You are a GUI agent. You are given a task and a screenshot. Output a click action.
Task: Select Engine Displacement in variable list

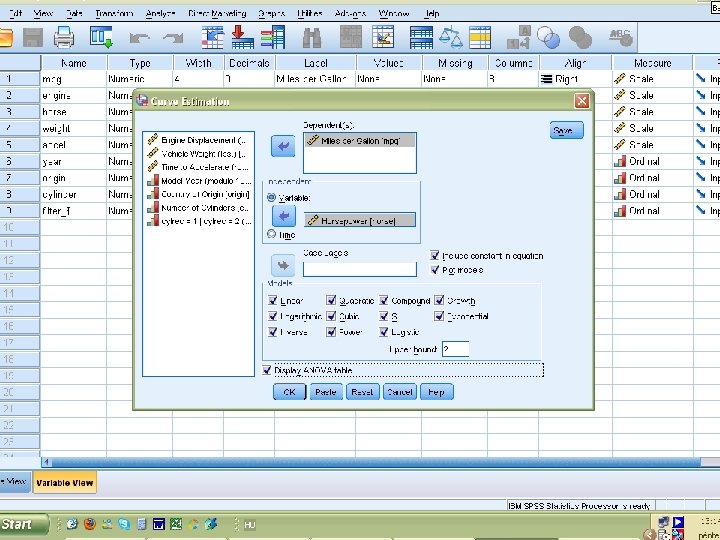pos(198,140)
